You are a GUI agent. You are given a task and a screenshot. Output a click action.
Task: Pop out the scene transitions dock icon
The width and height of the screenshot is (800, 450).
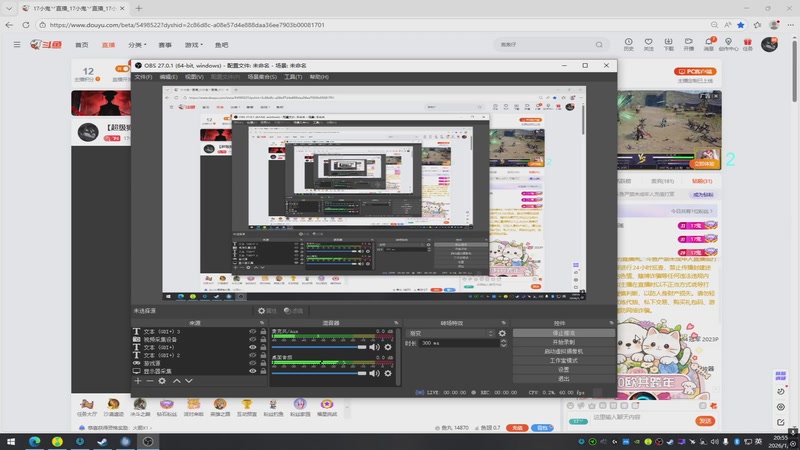pyautogui.click(x=504, y=322)
